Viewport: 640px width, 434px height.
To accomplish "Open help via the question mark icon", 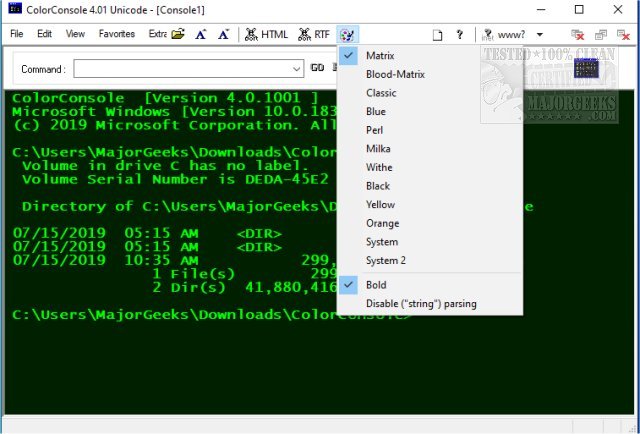I will click(x=460, y=35).
